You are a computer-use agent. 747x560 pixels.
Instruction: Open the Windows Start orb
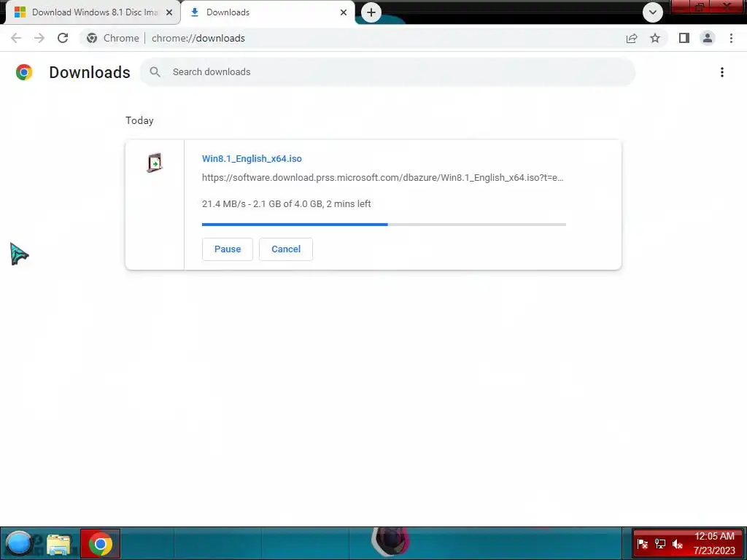coord(19,543)
